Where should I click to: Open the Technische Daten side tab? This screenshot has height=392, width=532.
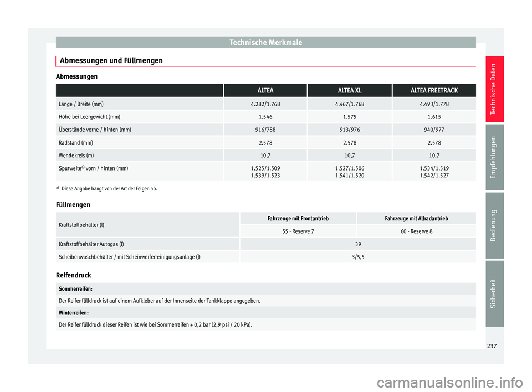494,89
